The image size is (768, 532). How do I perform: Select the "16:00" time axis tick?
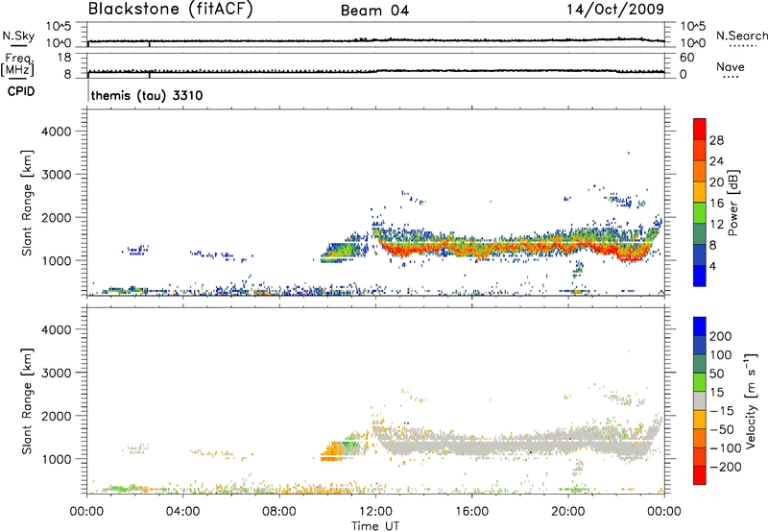[x=471, y=512]
